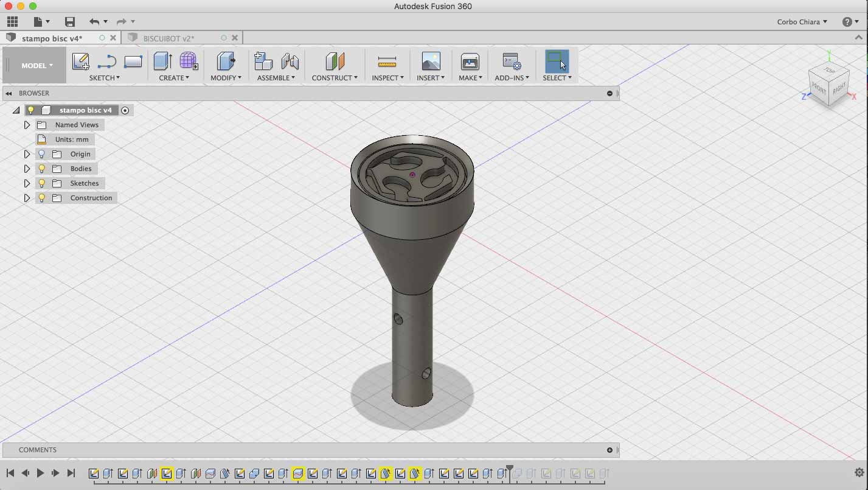The width and height of the screenshot is (868, 490).
Task: Open the undo history dropdown arrow
Action: coord(105,22)
